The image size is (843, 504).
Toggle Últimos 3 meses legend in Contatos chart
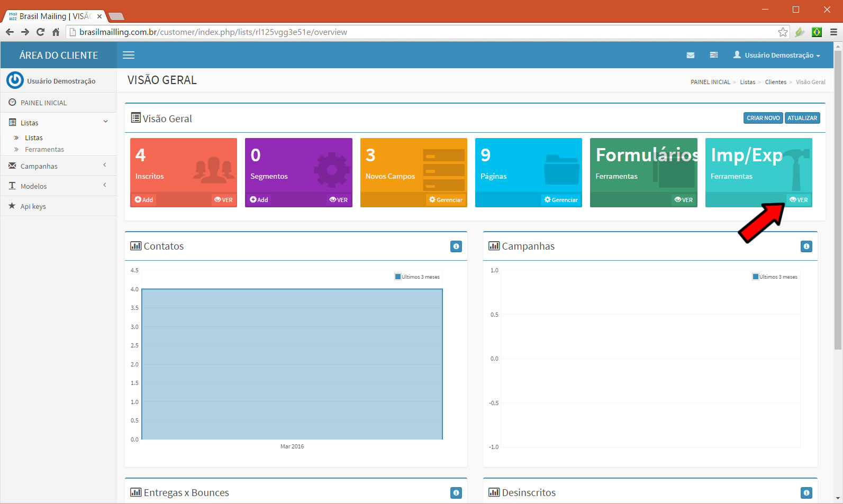click(x=417, y=277)
